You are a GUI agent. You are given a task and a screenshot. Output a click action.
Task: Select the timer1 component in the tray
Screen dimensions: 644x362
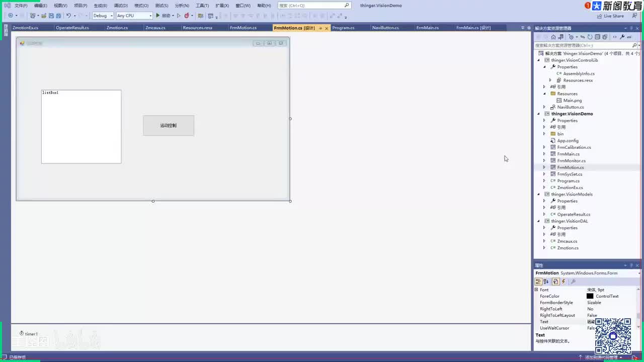pos(29,334)
